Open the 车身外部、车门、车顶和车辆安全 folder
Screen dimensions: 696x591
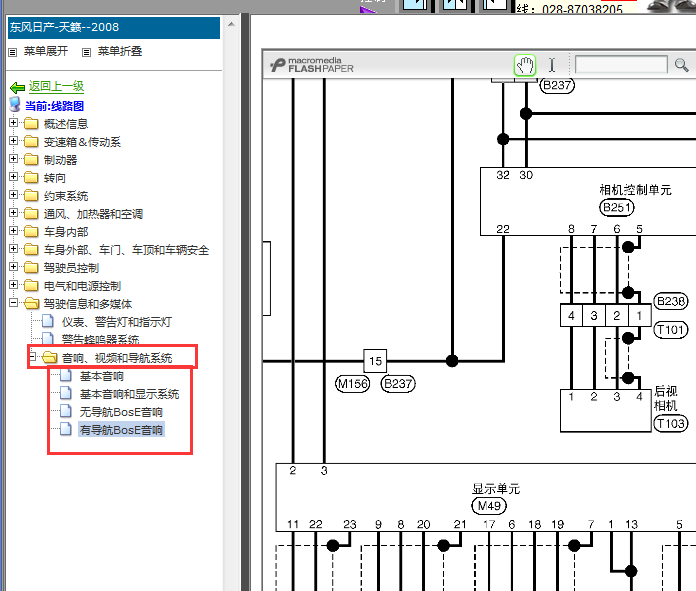click(x=126, y=250)
